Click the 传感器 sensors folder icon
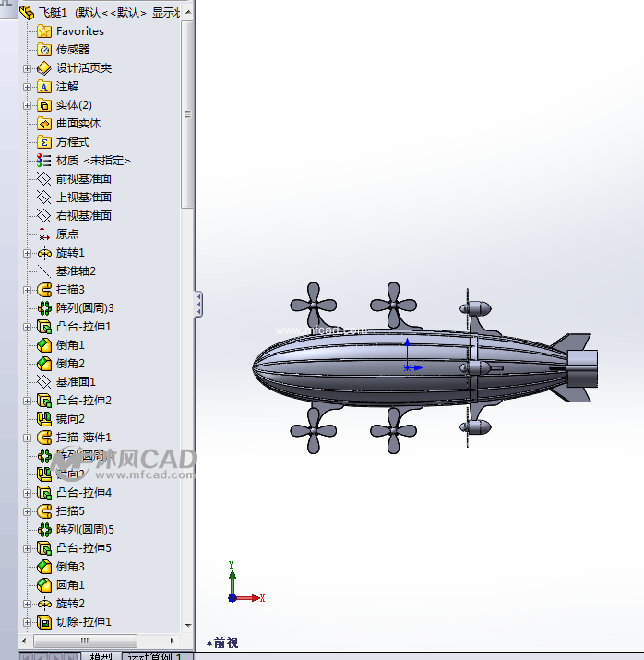 tap(44, 50)
